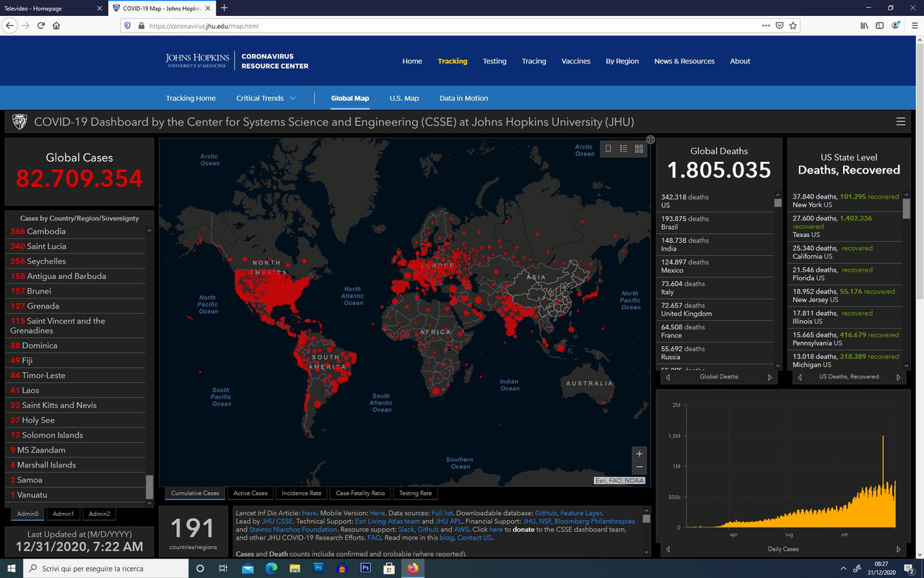Open Microsoft Store from the taskbar
Image resolution: width=924 pixels, height=578 pixels.
pos(389,569)
